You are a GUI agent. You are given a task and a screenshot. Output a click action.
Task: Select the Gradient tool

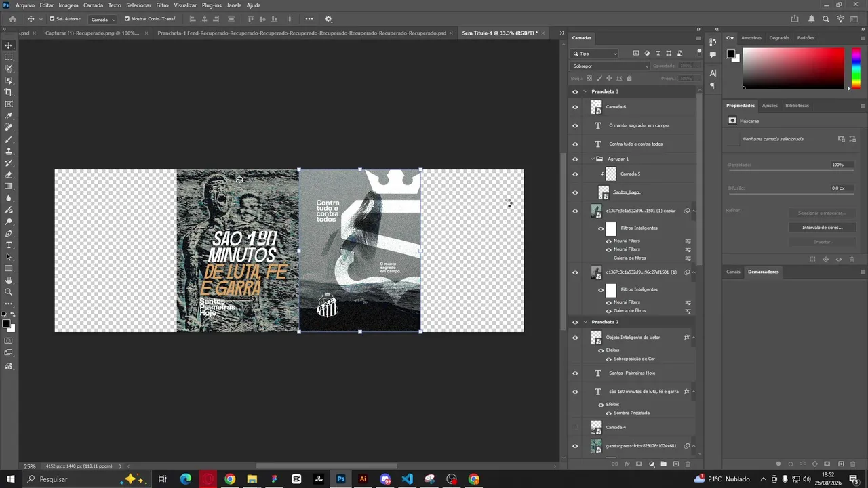pos(9,186)
